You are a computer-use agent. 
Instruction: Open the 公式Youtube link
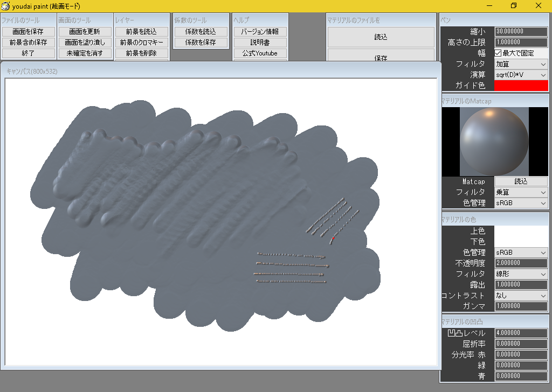[260, 53]
